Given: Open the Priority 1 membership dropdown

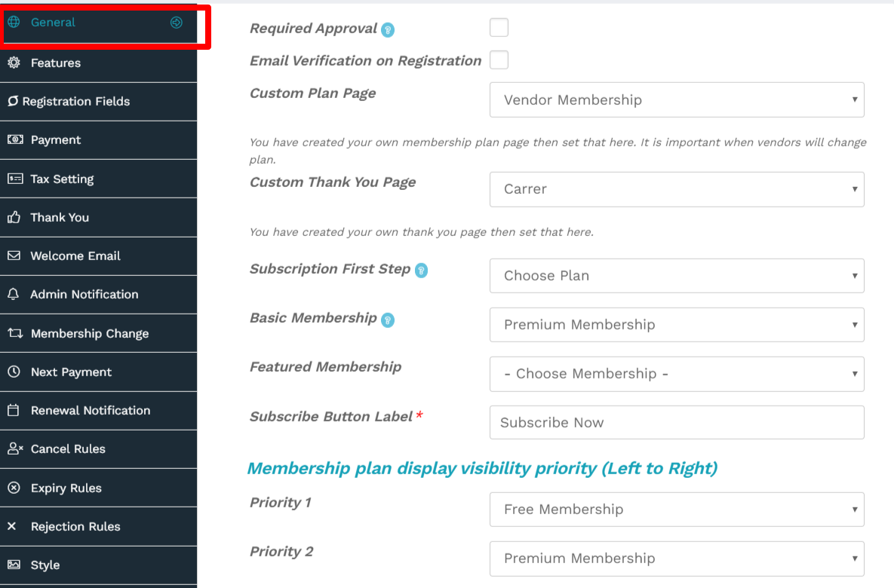Looking at the screenshot, I should (x=677, y=510).
